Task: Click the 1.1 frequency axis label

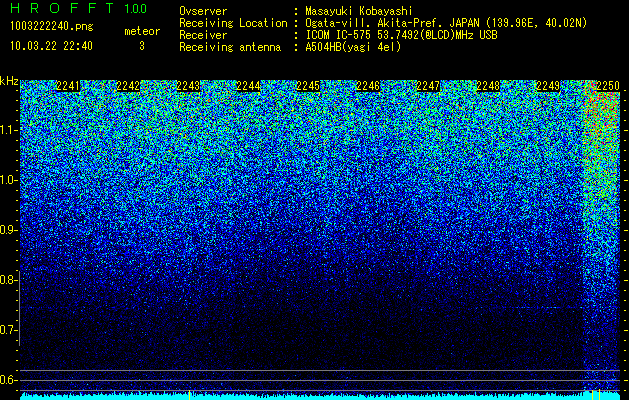Action: pyautogui.click(x=8, y=130)
